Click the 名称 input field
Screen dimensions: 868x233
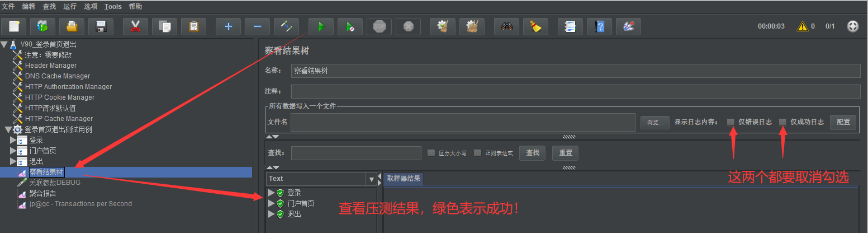[x=576, y=71]
